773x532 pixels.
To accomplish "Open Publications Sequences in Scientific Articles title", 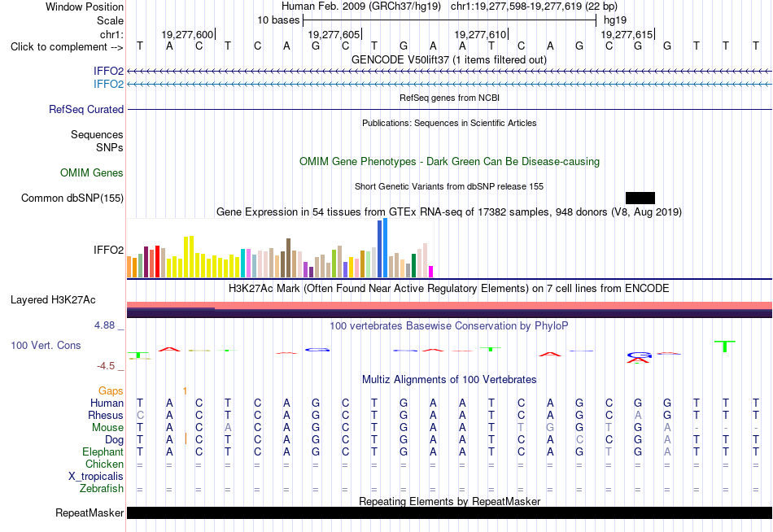I will pyautogui.click(x=449, y=123).
